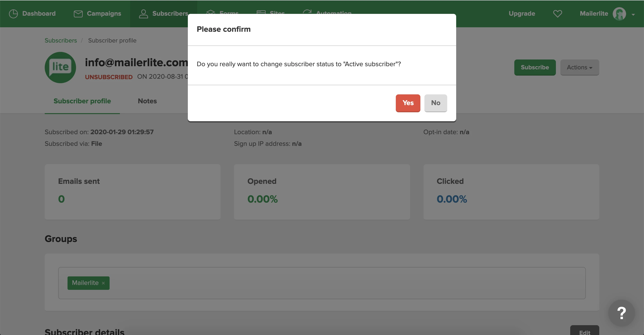This screenshot has height=335, width=644.
Task: Click the Subscribers person icon
Action: 143,13
